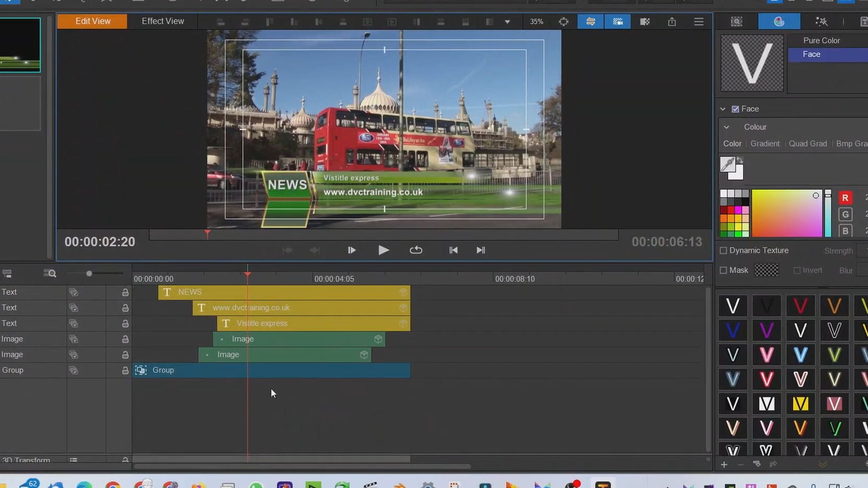Select the Gradient colour tab
868x488 pixels.
pyautogui.click(x=765, y=144)
